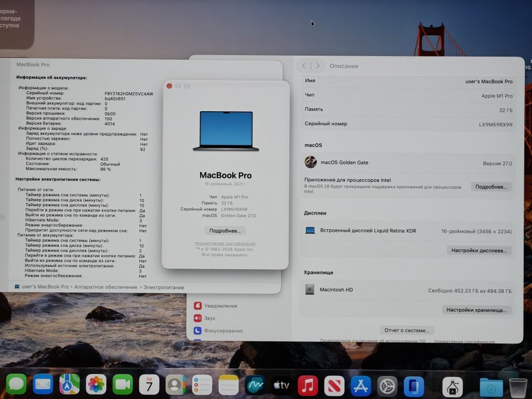The width and height of the screenshot is (532, 399).
Task: Select the Звук sidebar icon
Action: pos(197,318)
